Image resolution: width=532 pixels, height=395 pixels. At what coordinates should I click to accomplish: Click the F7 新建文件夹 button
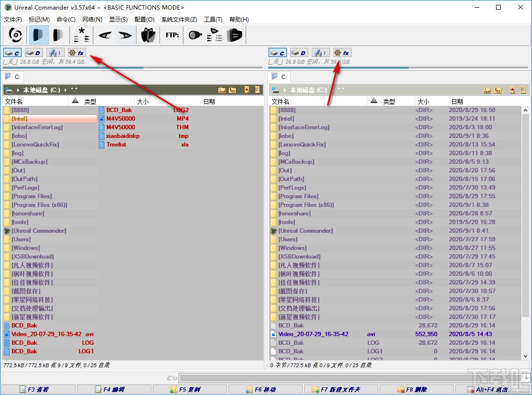point(341,389)
